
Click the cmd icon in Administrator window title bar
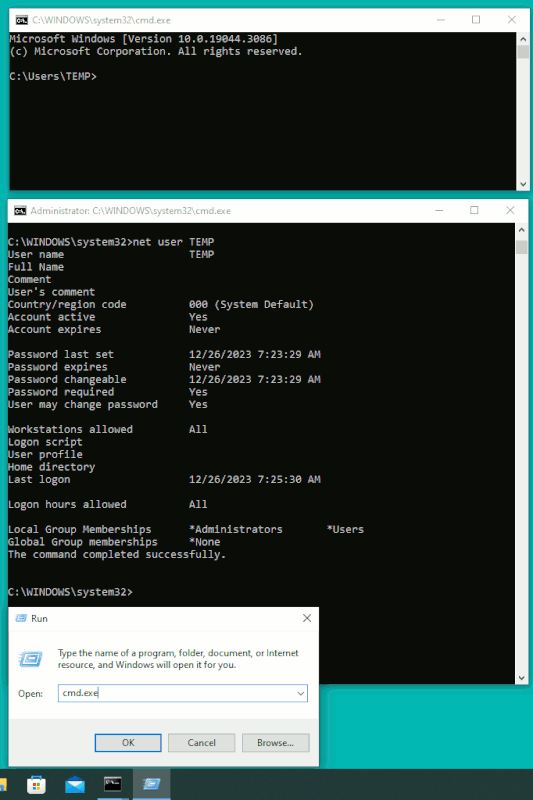pos(20,211)
